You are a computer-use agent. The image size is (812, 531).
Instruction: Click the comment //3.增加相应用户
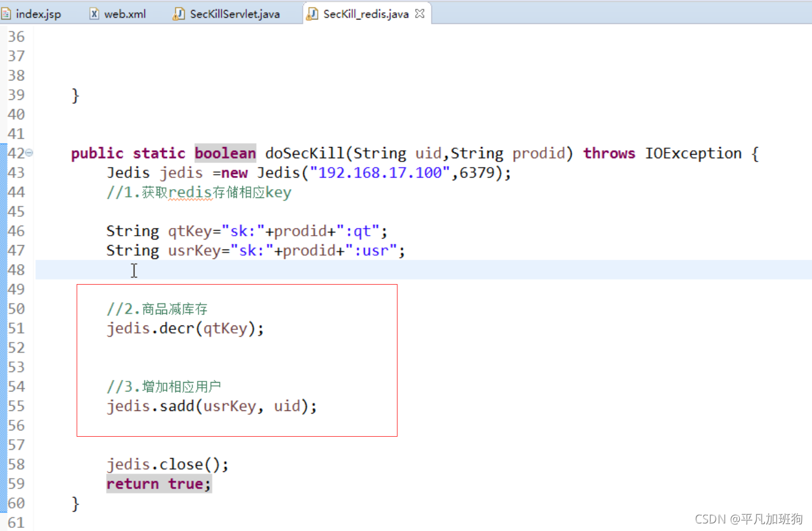pyautogui.click(x=164, y=386)
